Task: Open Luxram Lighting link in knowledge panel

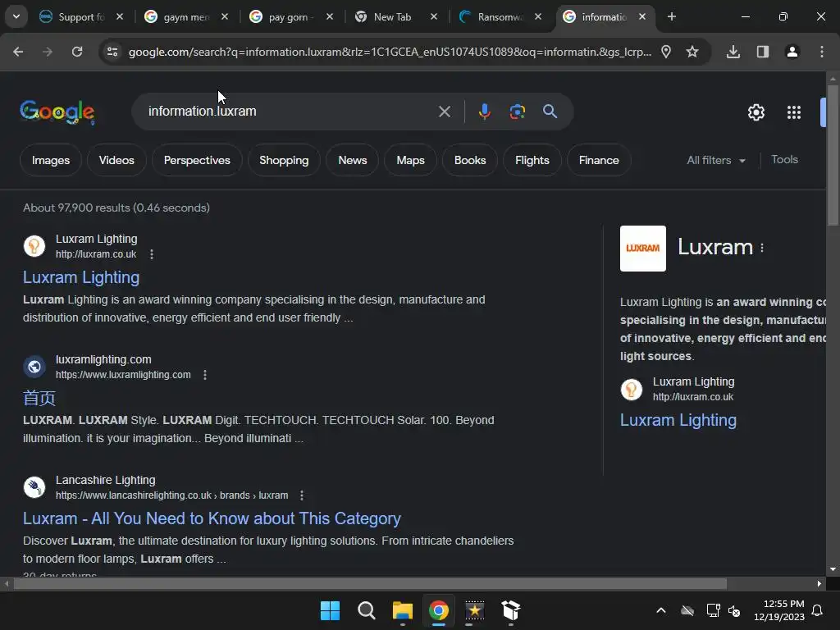Action: (x=678, y=420)
